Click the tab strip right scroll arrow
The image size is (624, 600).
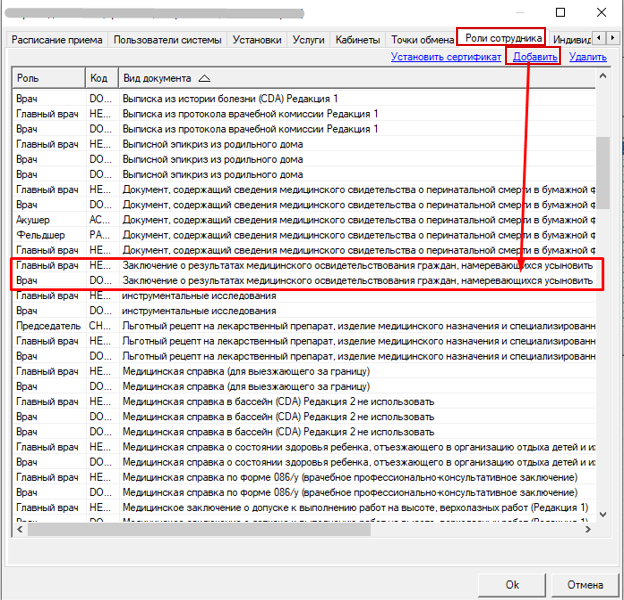point(612,38)
